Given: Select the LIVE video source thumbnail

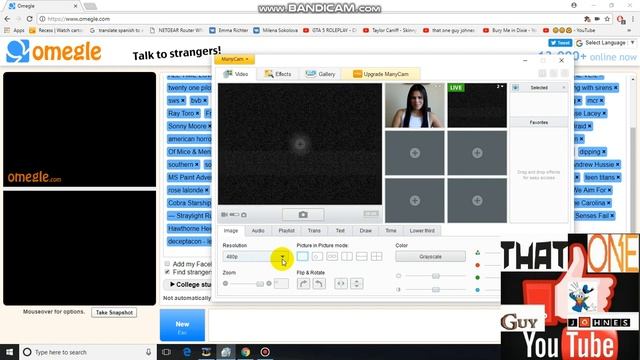Looking at the screenshot, I should point(477,106).
